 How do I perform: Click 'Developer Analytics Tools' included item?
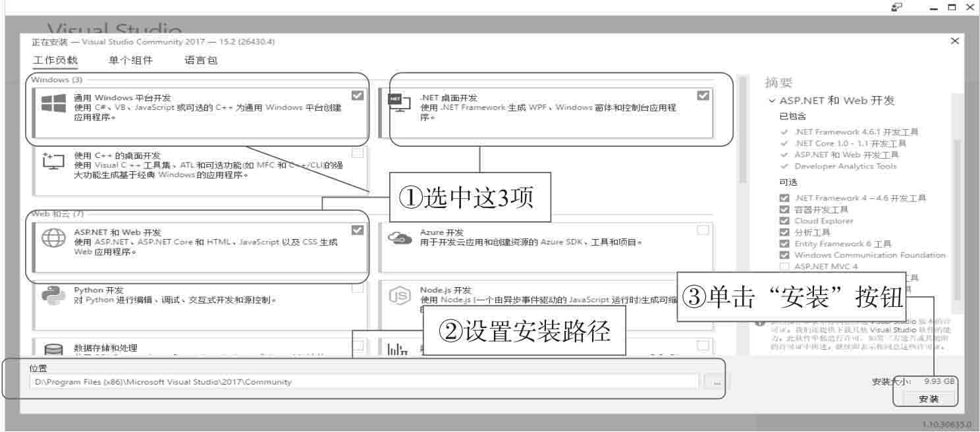coord(845,166)
